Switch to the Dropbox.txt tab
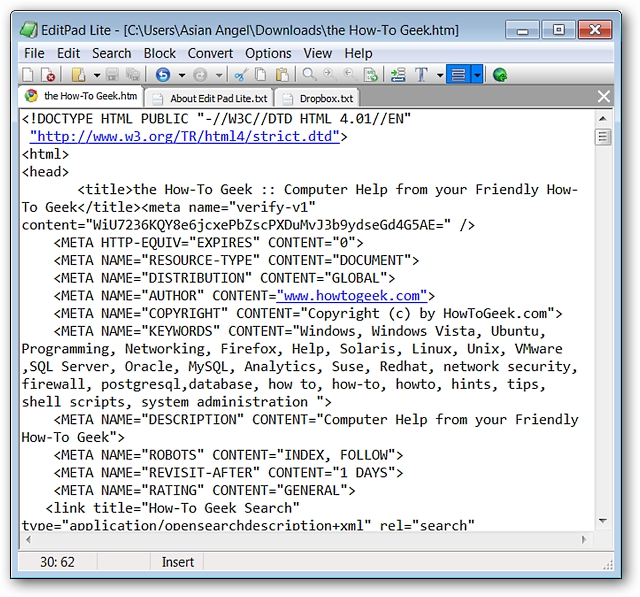 coord(326,98)
